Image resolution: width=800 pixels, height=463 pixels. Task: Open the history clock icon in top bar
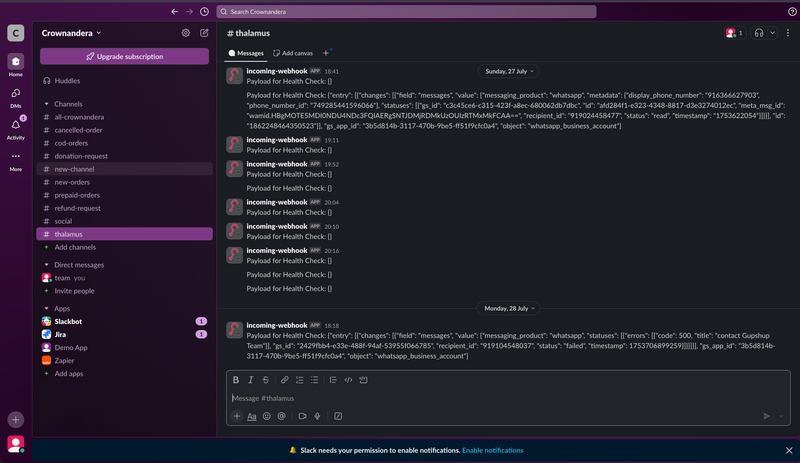click(x=205, y=12)
